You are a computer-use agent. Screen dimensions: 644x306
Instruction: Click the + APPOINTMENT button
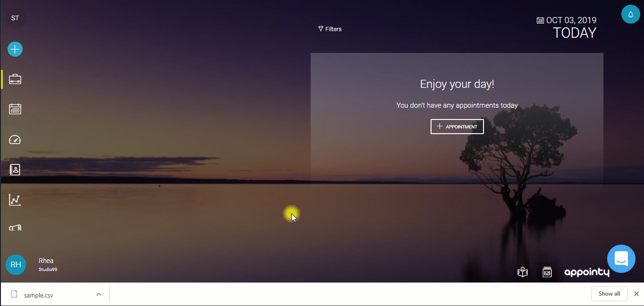pos(457,127)
